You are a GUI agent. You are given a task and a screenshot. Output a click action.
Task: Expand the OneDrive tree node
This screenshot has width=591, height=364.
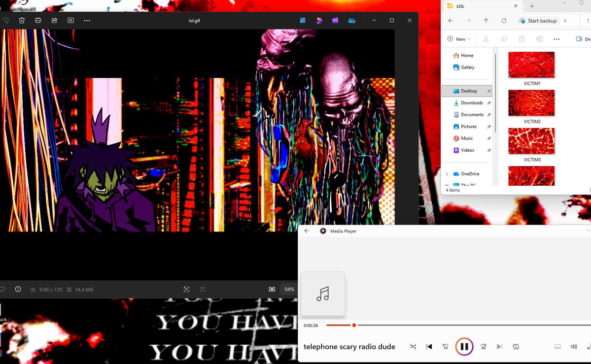point(447,174)
